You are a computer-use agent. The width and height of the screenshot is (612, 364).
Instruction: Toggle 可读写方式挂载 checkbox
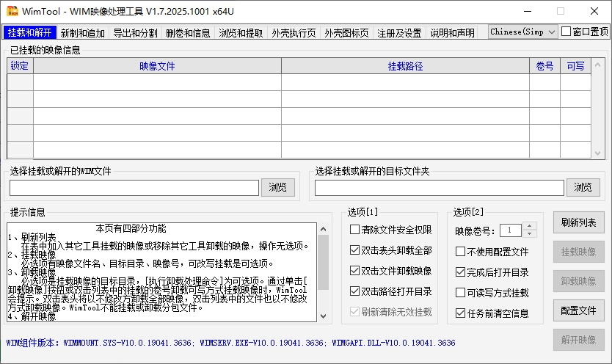[461, 293]
